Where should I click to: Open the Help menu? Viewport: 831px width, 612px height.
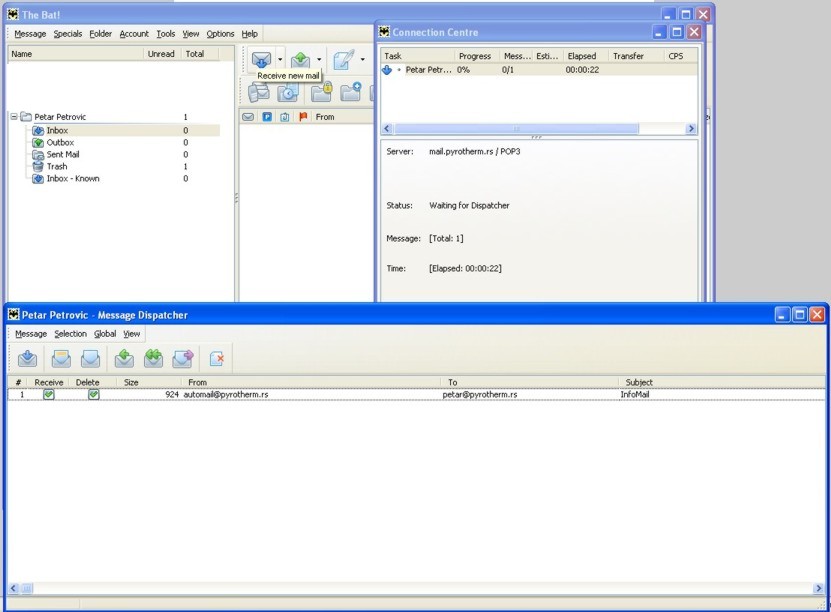[x=250, y=33]
